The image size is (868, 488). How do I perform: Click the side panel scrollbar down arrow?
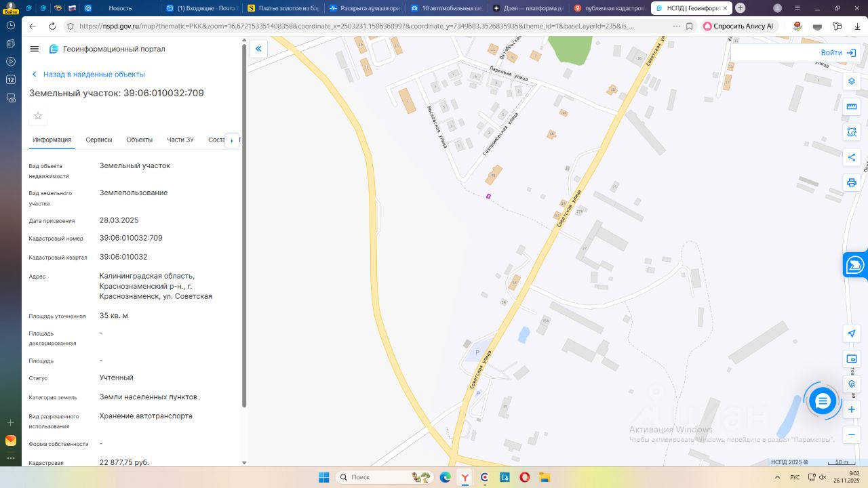(x=244, y=462)
